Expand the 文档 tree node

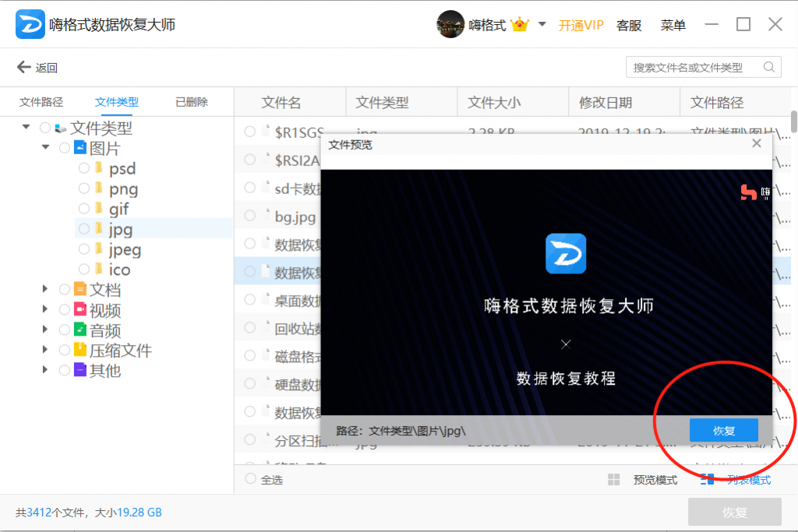(x=45, y=289)
